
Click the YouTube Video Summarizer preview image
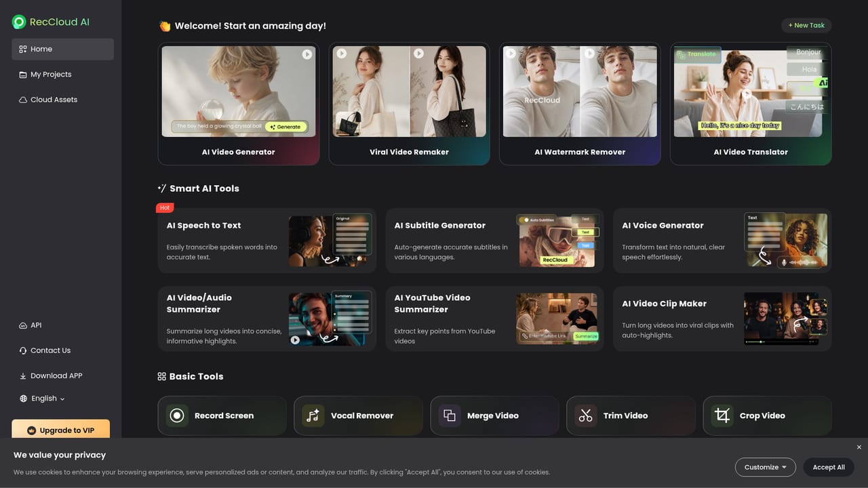[558, 319]
